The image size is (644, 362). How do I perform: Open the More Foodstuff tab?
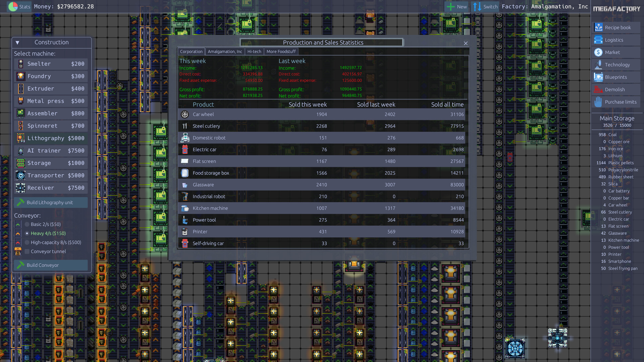(281, 51)
